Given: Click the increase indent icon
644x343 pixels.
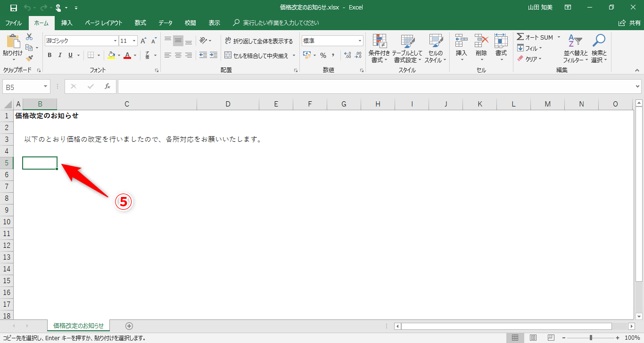Looking at the screenshot, I should click(214, 55).
